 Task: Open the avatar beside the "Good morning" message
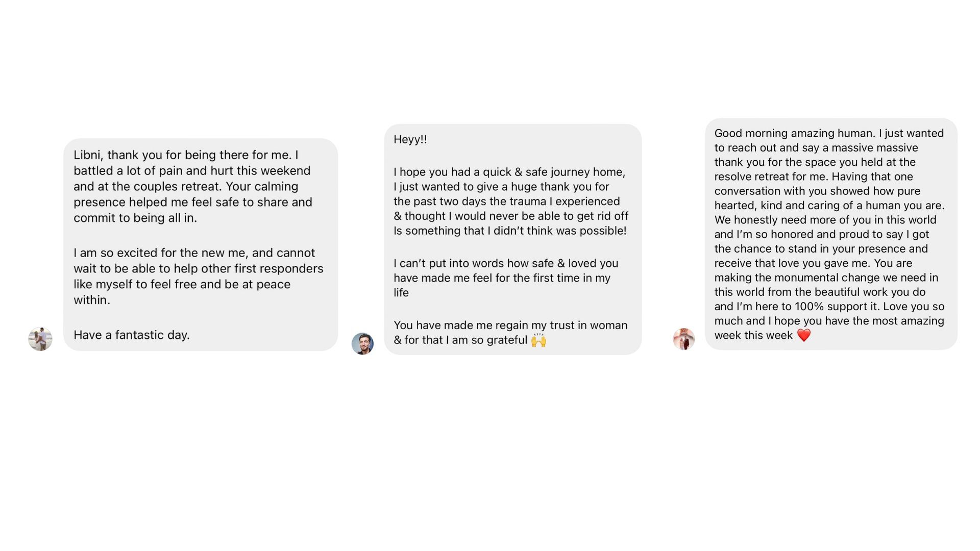tap(683, 339)
